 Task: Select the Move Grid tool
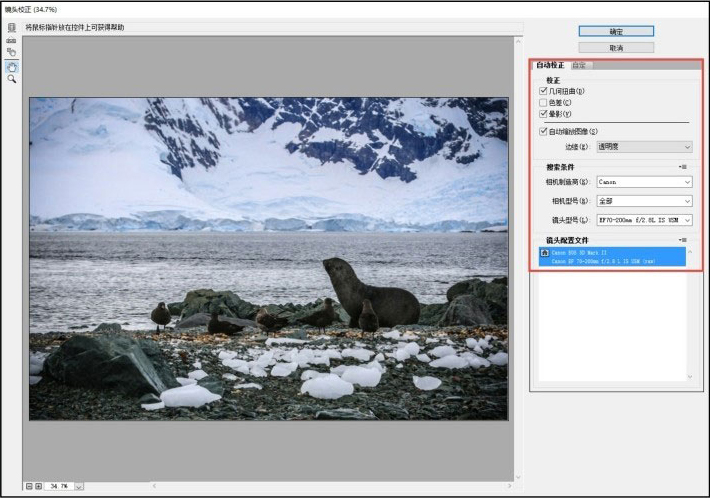click(x=11, y=52)
